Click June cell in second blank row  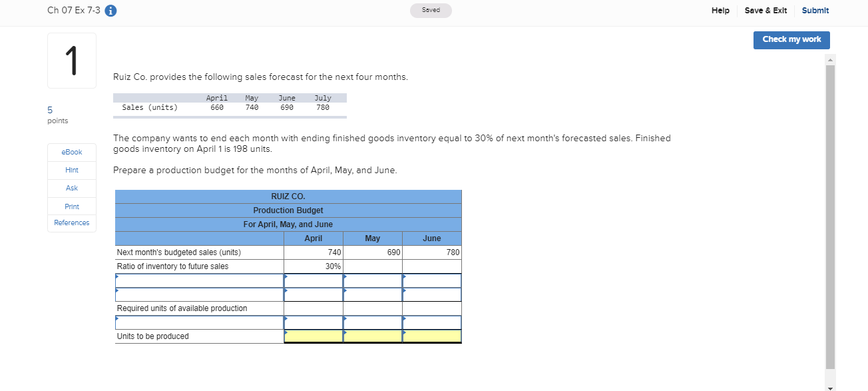coord(432,294)
